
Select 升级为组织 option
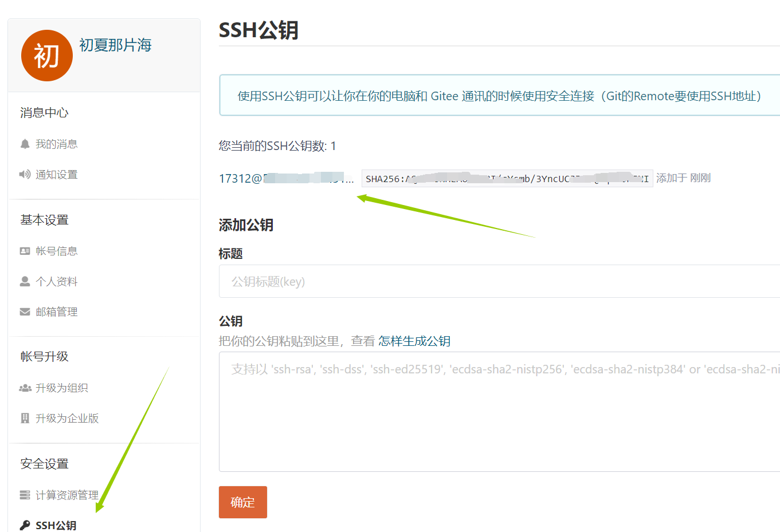pyautogui.click(x=62, y=388)
